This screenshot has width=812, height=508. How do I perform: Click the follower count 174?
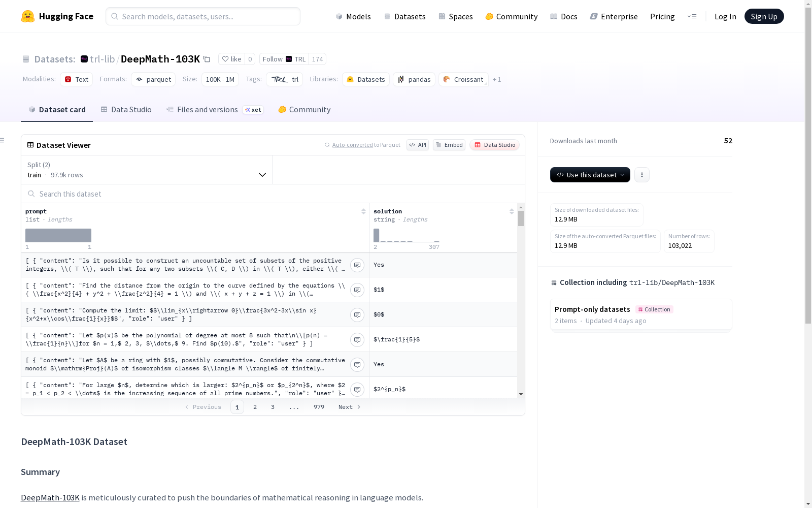[318, 59]
